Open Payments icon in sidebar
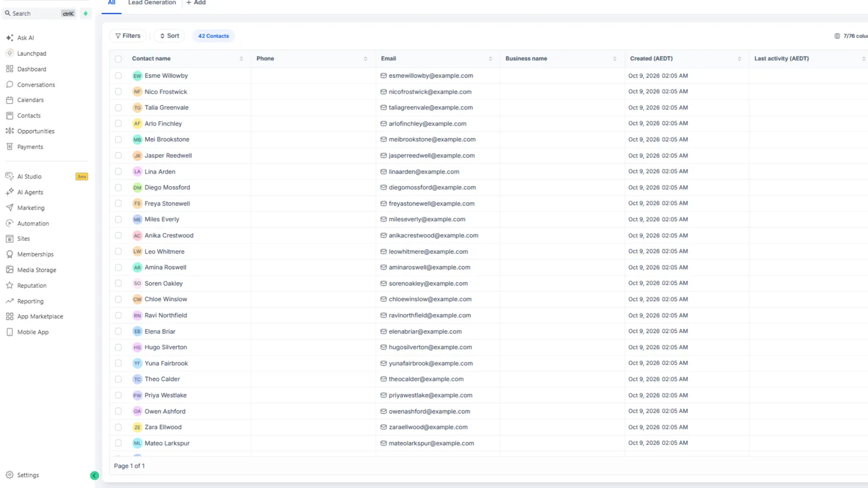 tap(10, 147)
